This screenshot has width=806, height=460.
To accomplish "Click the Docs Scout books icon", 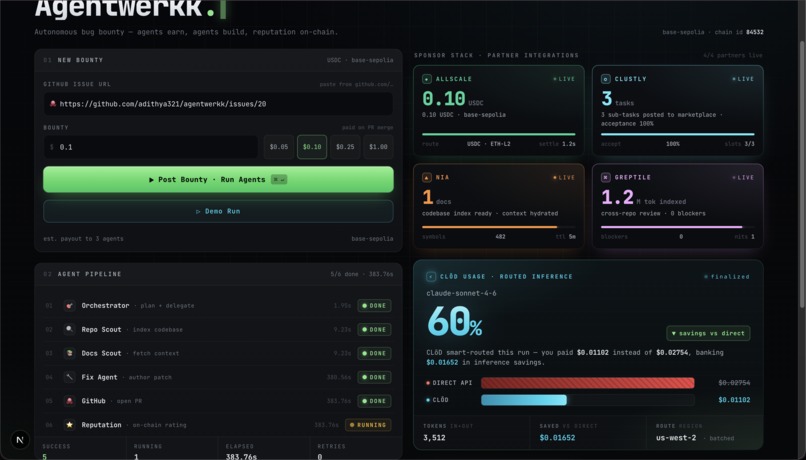I will 69,353.
